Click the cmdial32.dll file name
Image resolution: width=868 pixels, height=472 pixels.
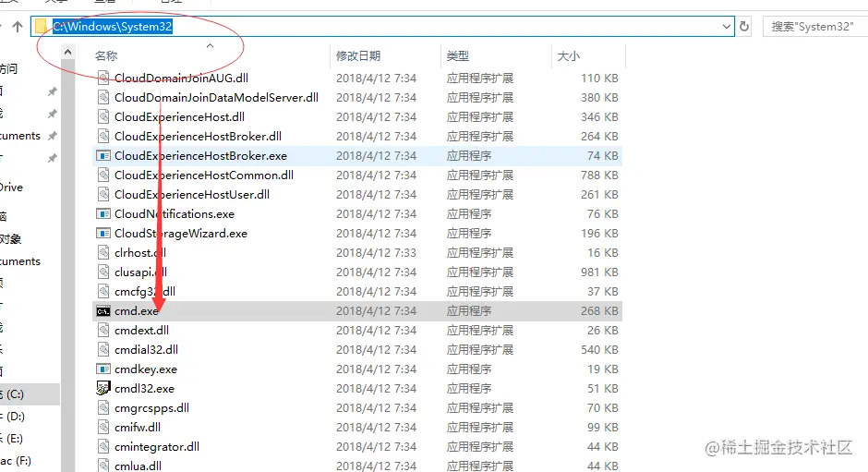(x=146, y=349)
